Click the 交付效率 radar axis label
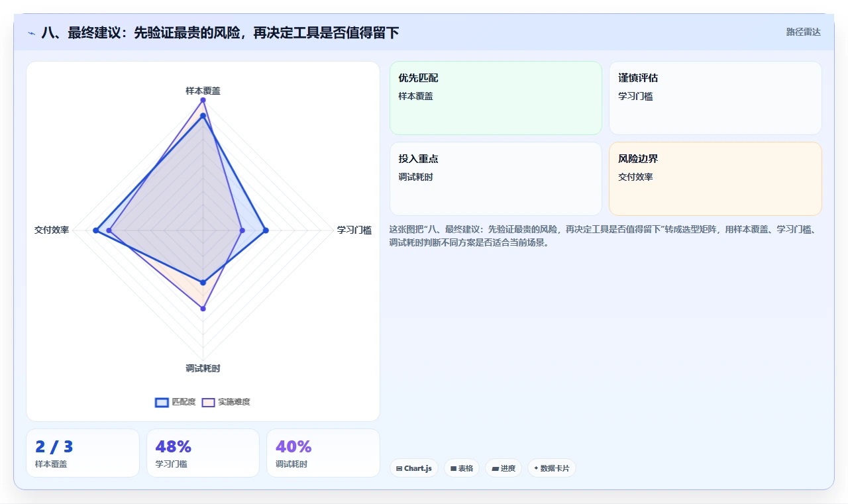848x504 pixels. coord(52,230)
